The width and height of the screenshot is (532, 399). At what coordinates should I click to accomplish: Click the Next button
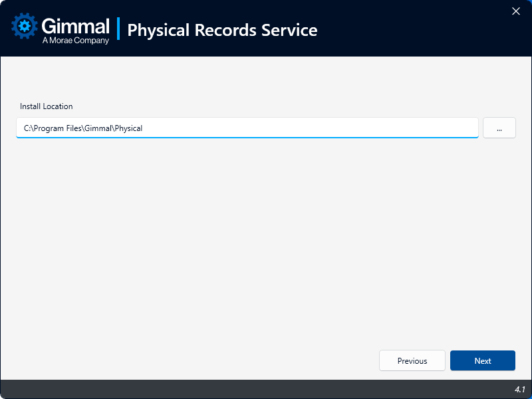(x=482, y=360)
